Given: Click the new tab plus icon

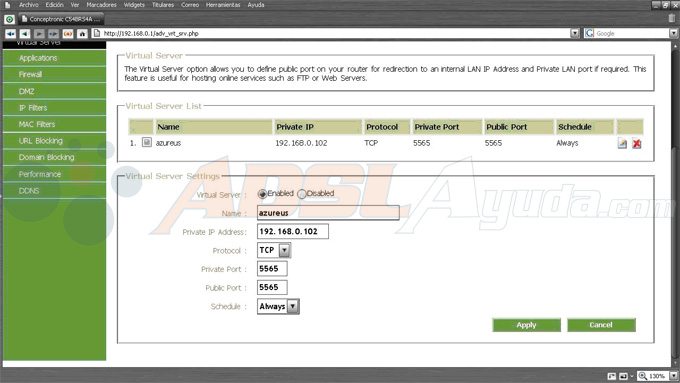Looking at the screenshot, I should click(10, 19).
